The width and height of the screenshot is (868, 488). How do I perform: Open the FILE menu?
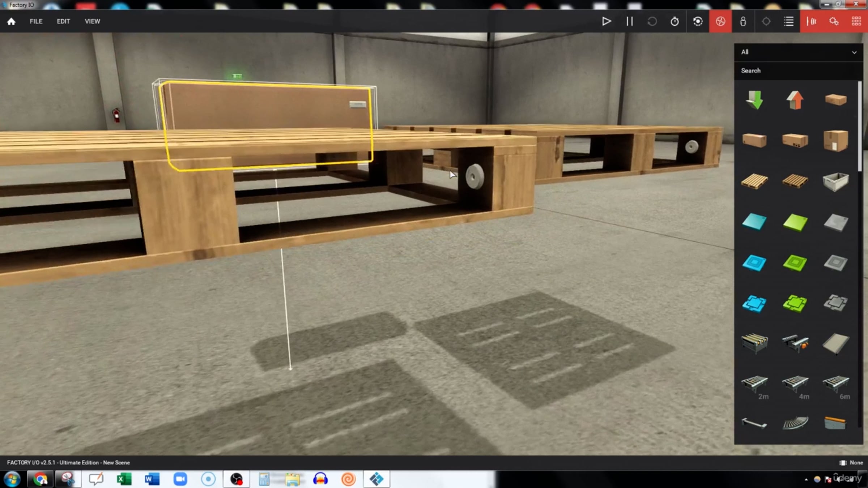tap(36, 21)
